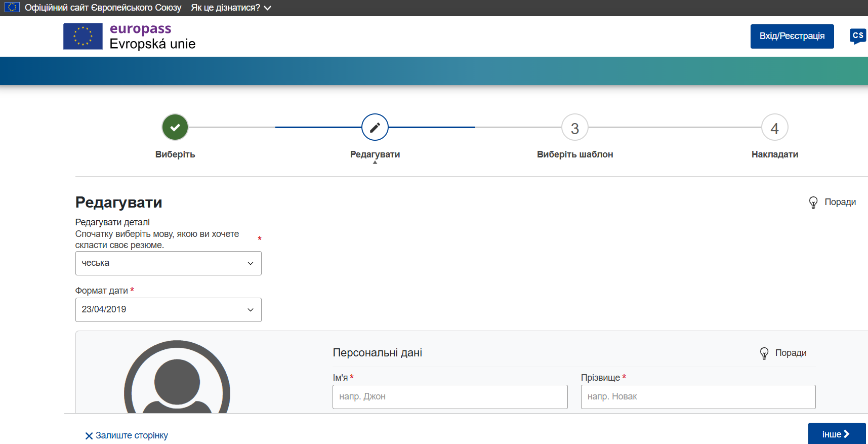Viewport: 868px width, 444px height.
Task: Click the profile photo placeholder avatar
Action: click(x=177, y=380)
